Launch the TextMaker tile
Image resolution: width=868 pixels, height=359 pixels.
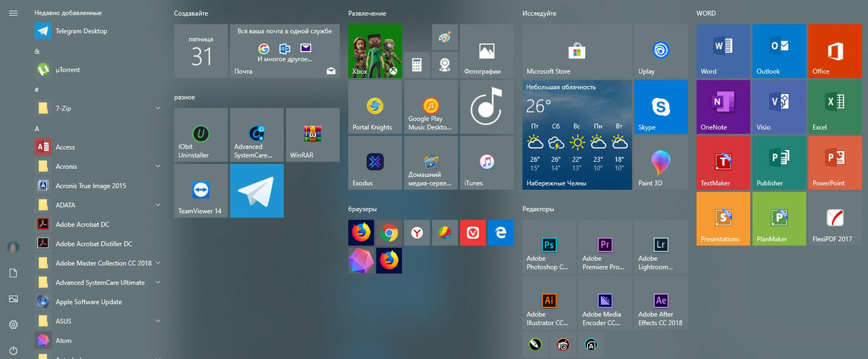tap(723, 163)
